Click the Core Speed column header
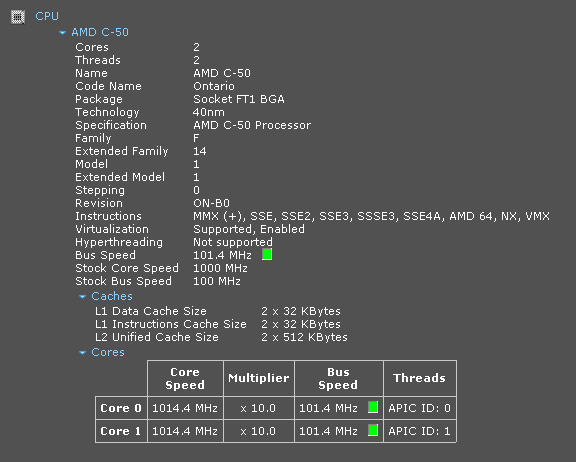This screenshot has height=462, width=576. tap(185, 378)
